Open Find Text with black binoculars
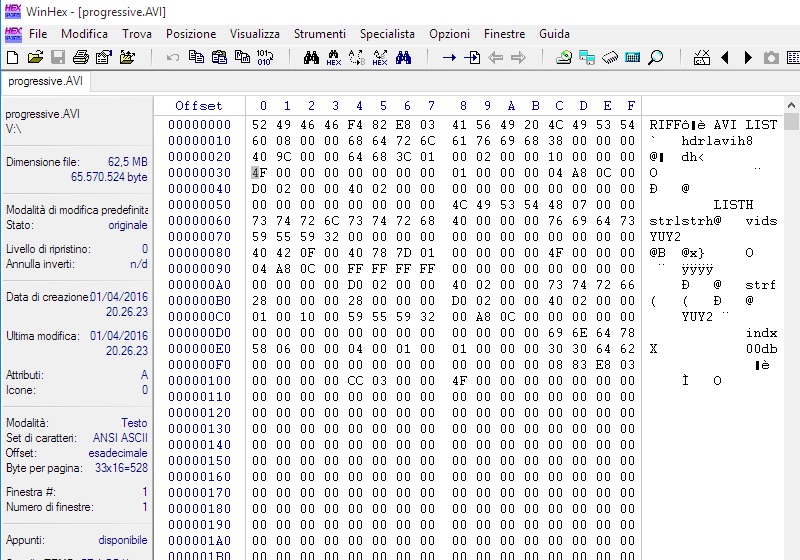This screenshot has height=560, width=800. coord(311,57)
